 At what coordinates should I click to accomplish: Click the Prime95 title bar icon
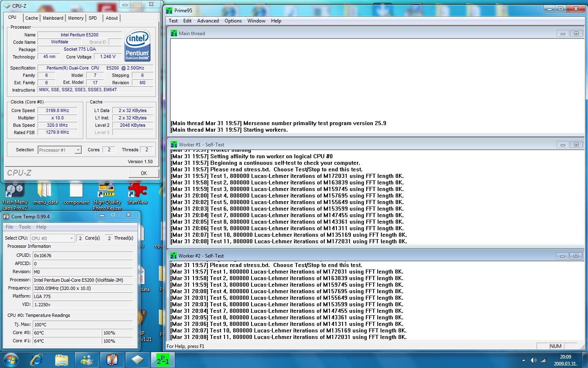(x=169, y=10)
